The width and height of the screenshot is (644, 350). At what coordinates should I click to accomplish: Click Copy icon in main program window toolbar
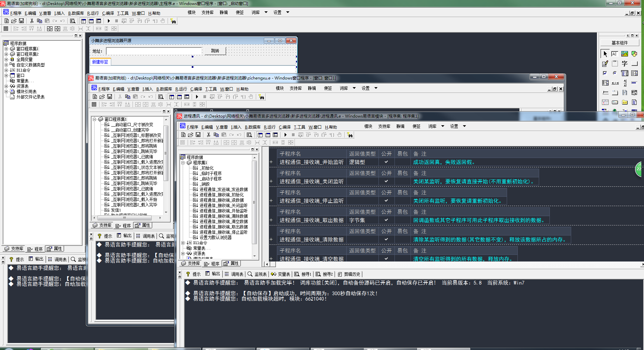(39, 21)
